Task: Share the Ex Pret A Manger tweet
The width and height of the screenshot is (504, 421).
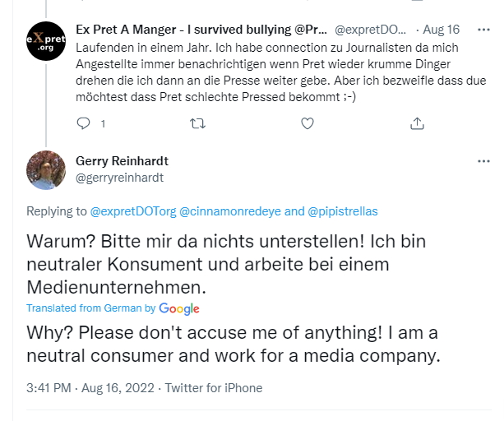Action: pyautogui.click(x=417, y=123)
